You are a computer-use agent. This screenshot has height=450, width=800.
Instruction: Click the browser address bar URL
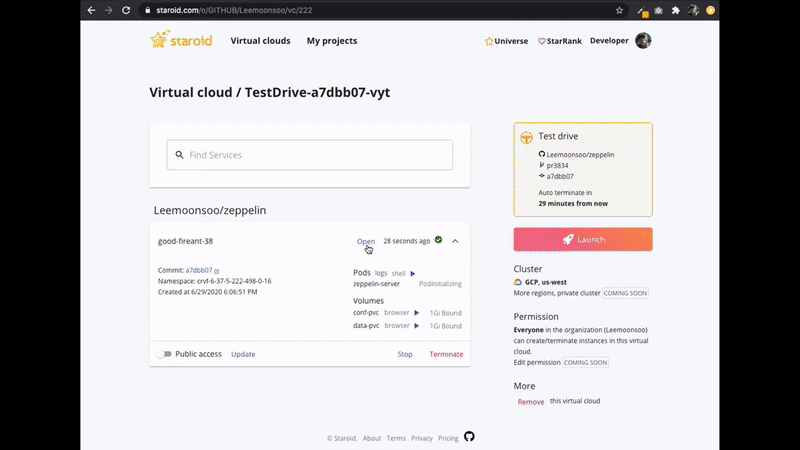[x=234, y=10]
